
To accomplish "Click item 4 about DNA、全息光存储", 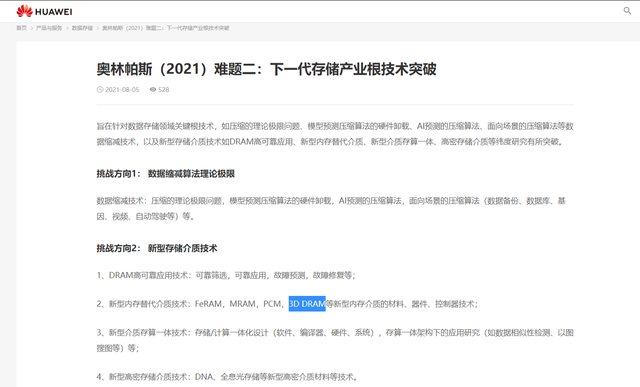I will coord(227,377).
